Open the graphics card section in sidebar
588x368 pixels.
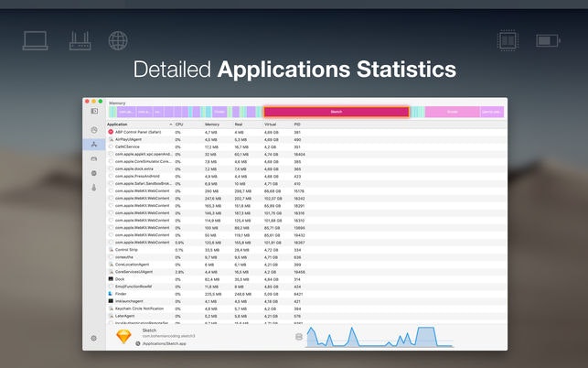[x=94, y=159]
